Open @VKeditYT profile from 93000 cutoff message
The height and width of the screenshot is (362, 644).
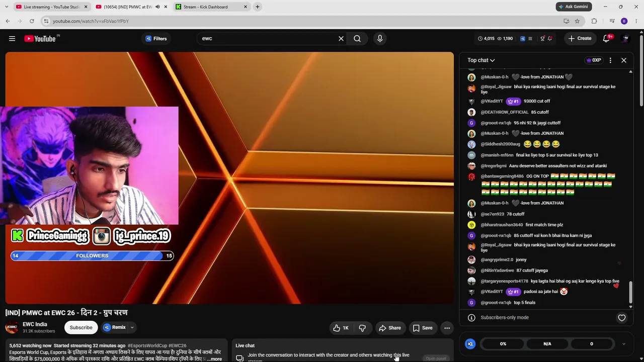tap(492, 102)
